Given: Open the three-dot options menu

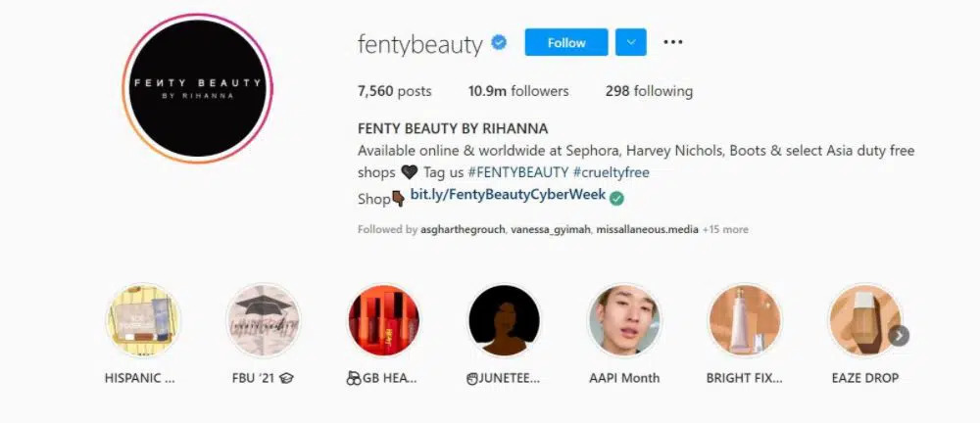Looking at the screenshot, I should pyautogui.click(x=672, y=42).
